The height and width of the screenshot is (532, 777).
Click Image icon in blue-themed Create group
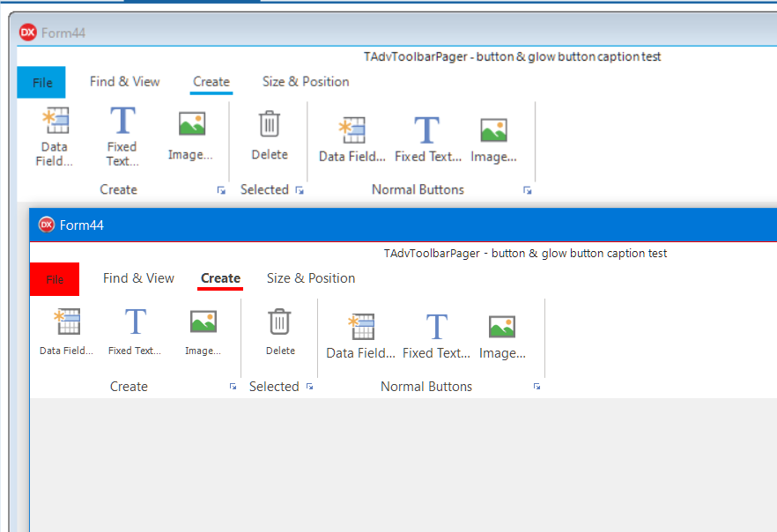click(x=192, y=123)
